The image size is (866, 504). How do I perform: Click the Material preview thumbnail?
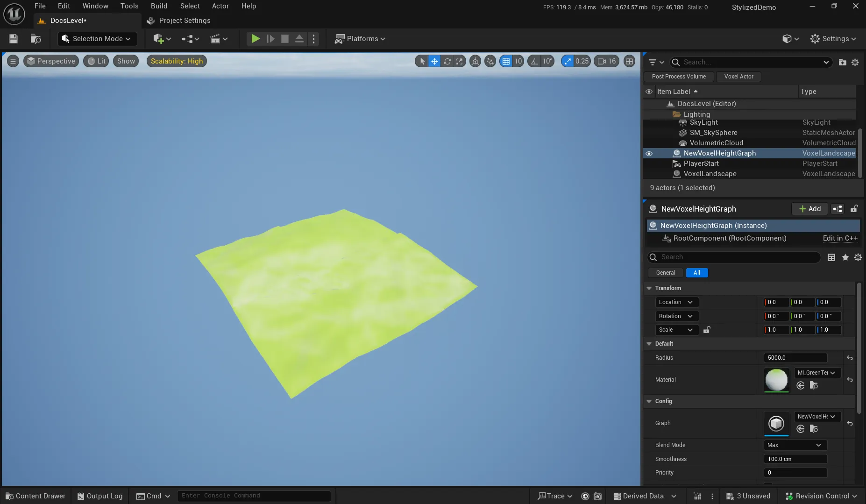point(776,380)
